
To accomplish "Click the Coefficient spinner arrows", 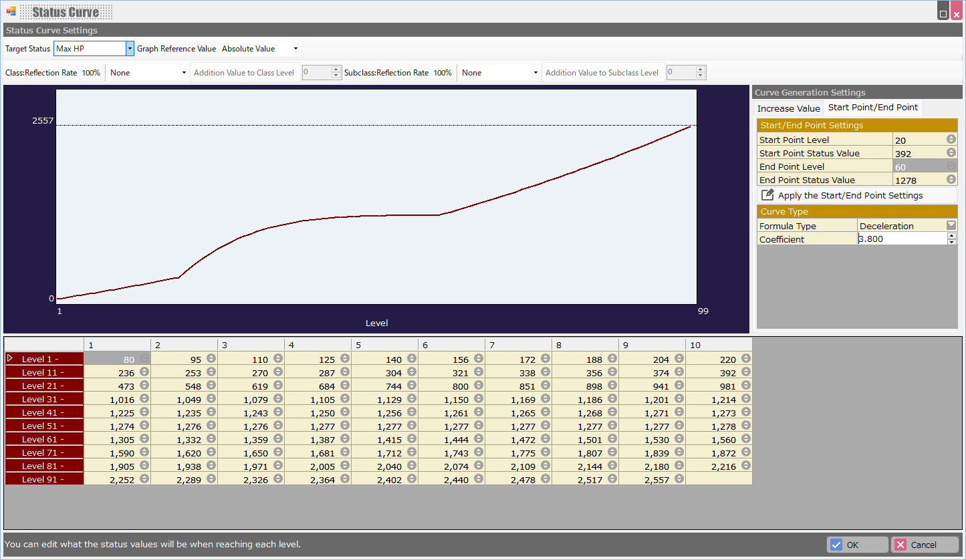I will point(952,239).
